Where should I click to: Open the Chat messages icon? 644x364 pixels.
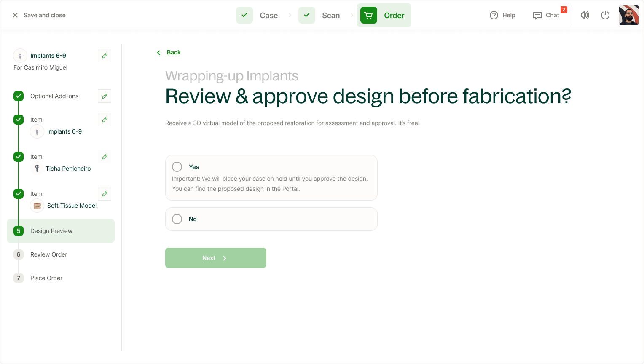(537, 16)
